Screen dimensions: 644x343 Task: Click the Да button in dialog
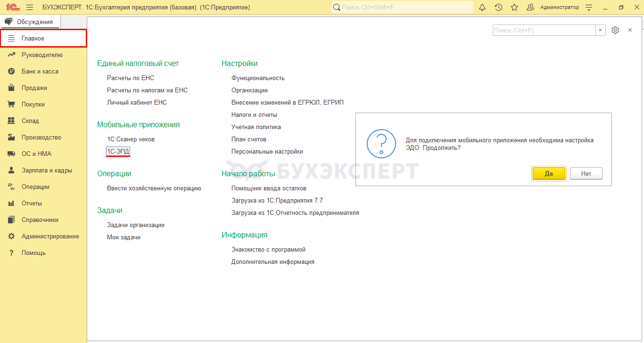click(549, 173)
